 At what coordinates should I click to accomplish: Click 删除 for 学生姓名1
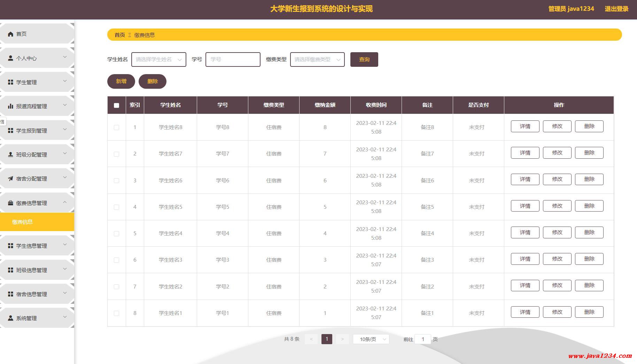589,312
